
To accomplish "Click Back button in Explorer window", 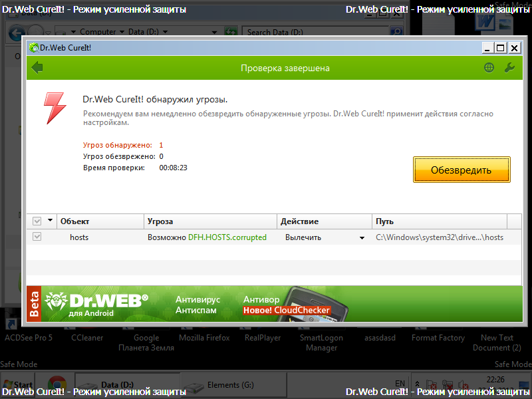I will (x=16, y=33).
